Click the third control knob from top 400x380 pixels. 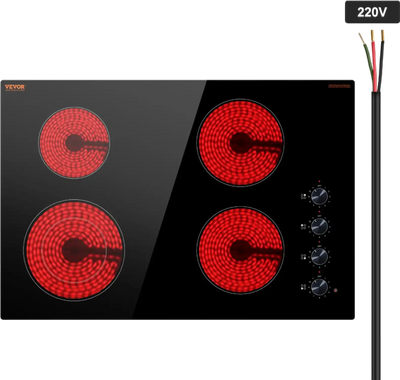coord(319,256)
